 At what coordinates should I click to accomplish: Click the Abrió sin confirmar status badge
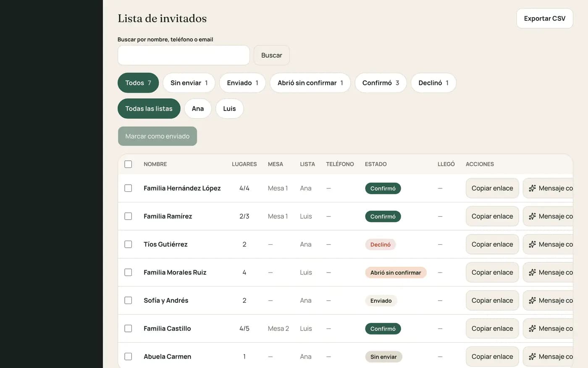396,273
